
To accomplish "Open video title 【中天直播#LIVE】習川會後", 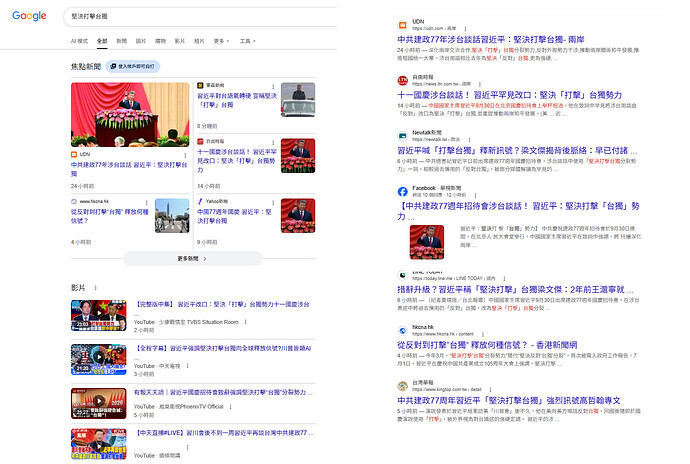I will [224, 433].
